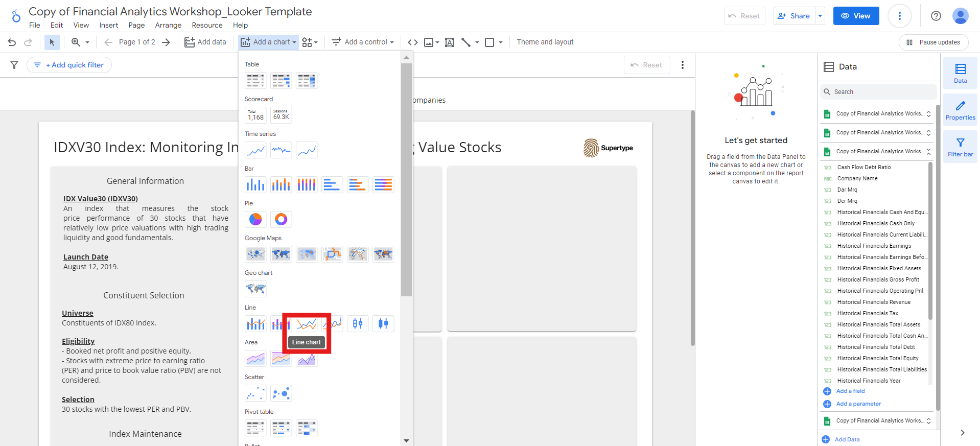980x446 pixels.
Task: Insert a 100% stacked horizontal bar chart
Action: (383, 185)
